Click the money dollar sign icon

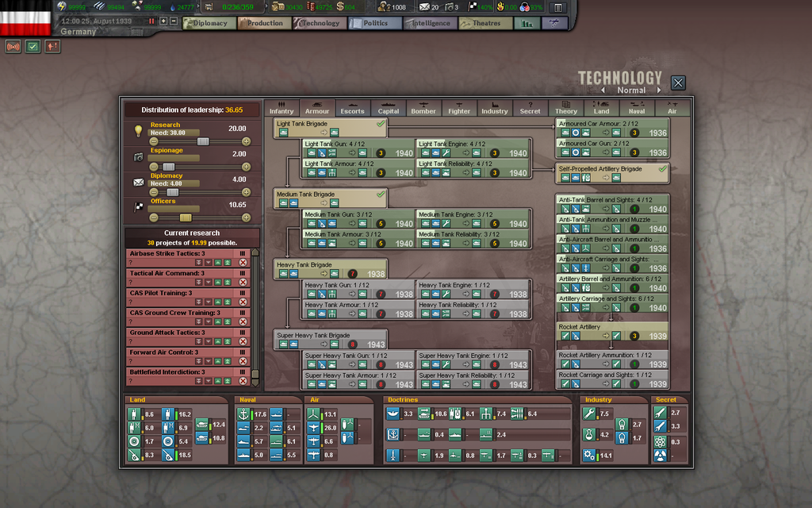pos(339,6)
